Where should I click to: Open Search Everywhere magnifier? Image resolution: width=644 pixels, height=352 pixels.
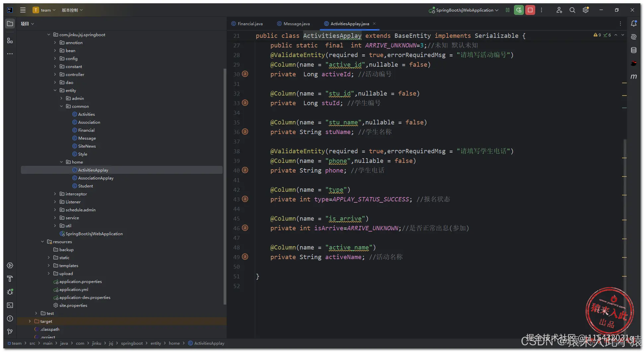point(572,10)
